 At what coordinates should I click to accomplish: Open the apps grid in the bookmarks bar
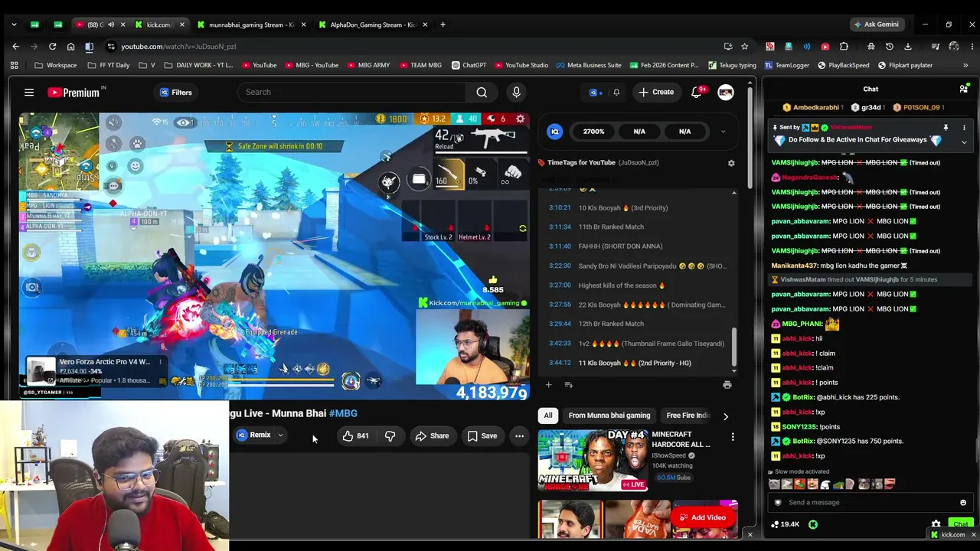14,65
